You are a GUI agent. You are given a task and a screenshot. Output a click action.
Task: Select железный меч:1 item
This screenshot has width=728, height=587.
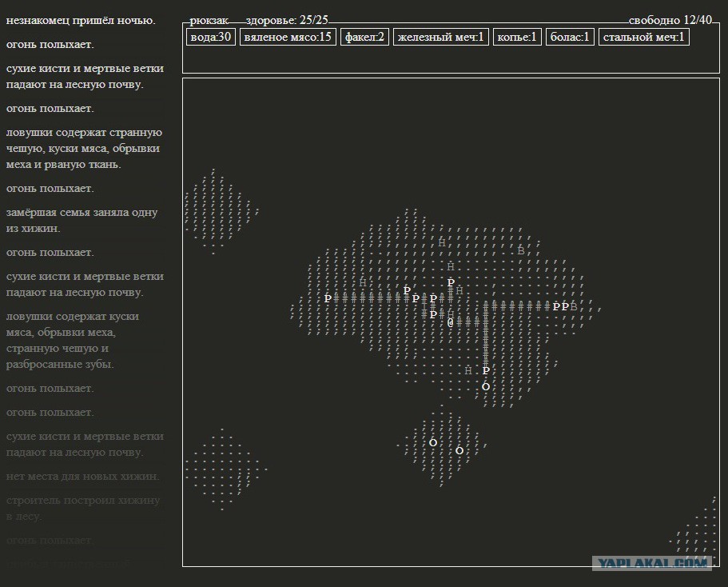pos(440,37)
